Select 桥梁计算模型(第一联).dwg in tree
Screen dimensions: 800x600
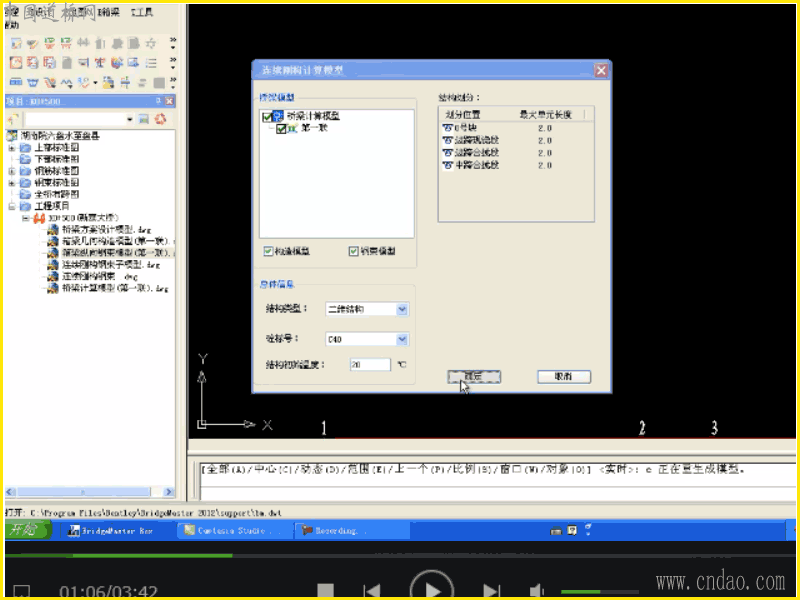click(115, 288)
